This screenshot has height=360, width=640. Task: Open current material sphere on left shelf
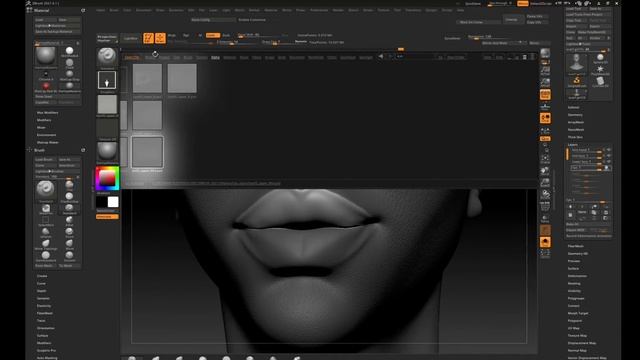click(107, 151)
